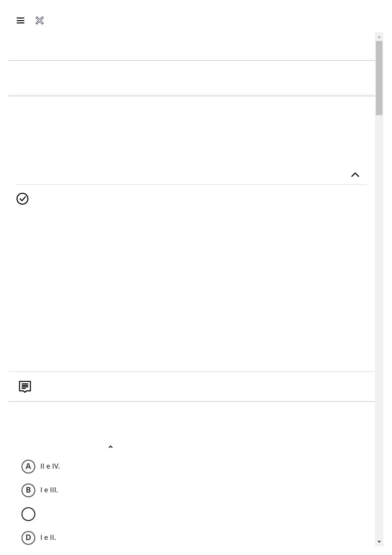Collapse the section with the large chevron

[355, 175]
